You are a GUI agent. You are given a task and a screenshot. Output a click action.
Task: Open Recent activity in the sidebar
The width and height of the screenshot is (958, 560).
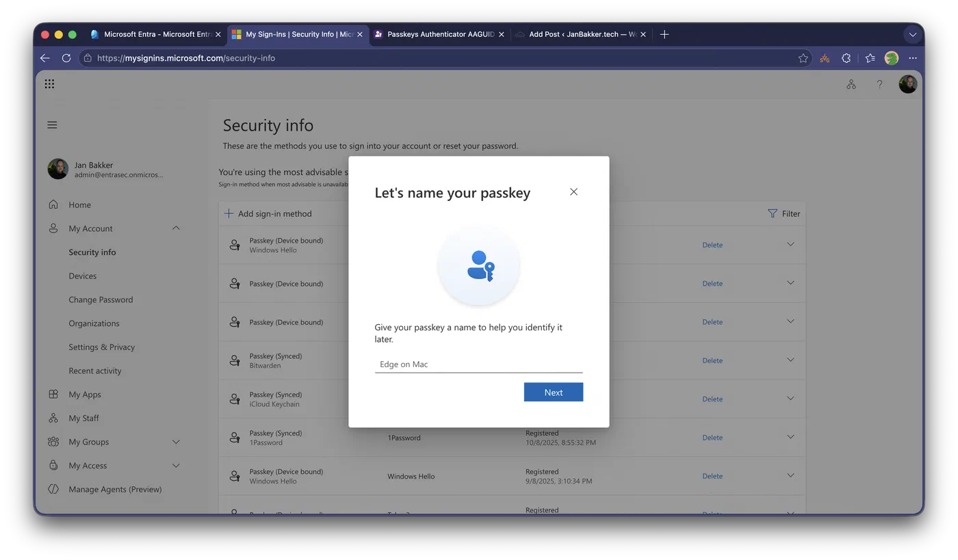[x=95, y=371]
